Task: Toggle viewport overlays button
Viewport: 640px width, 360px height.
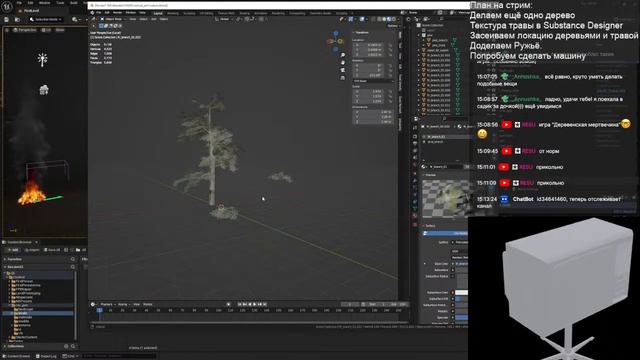Action: (x=362, y=19)
